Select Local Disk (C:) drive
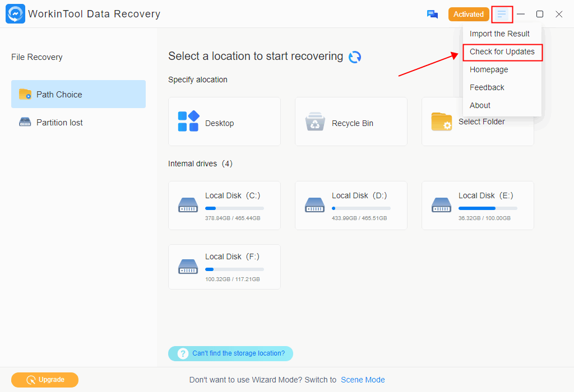The image size is (574, 392). pos(224,206)
